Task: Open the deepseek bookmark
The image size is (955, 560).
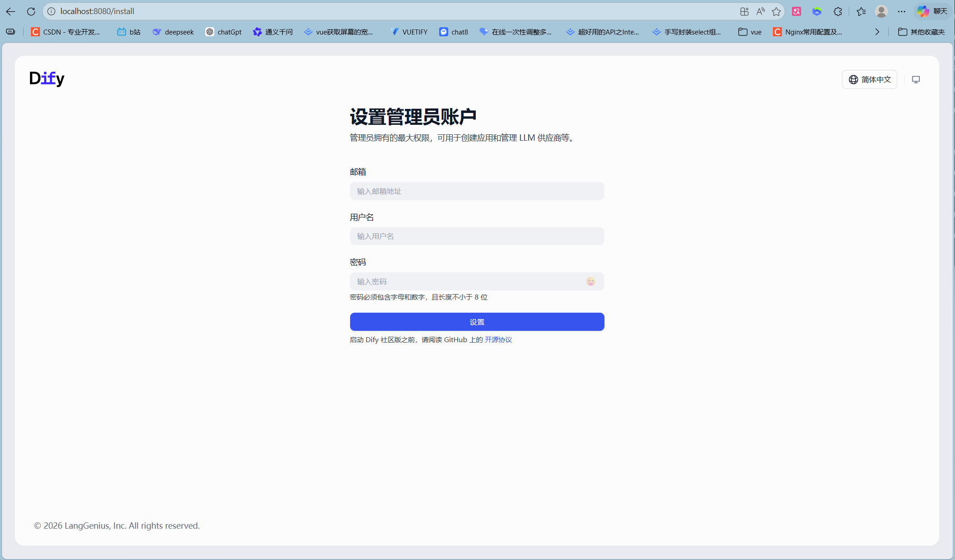Action: click(173, 32)
